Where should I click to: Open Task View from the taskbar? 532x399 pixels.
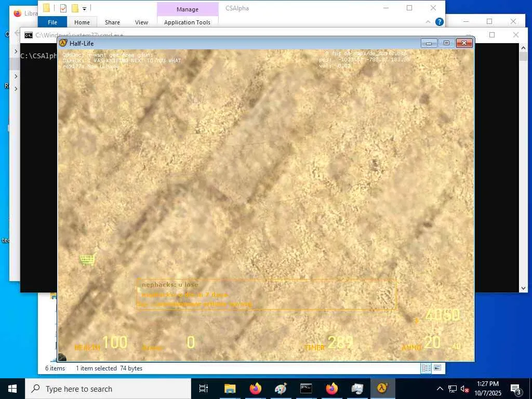204,389
